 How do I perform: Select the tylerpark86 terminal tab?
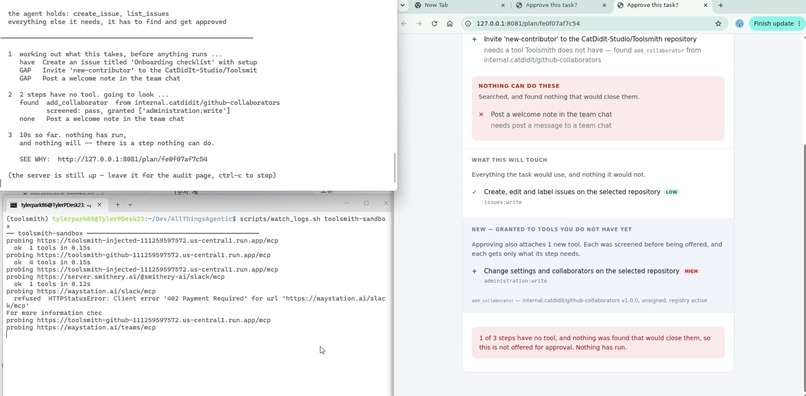pos(56,205)
